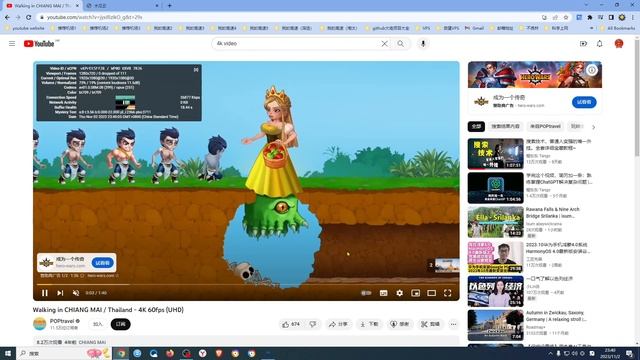The image size is (640, 360).
Task: Open the POPtravel channel avatar
Action: (x=40, y=324)
